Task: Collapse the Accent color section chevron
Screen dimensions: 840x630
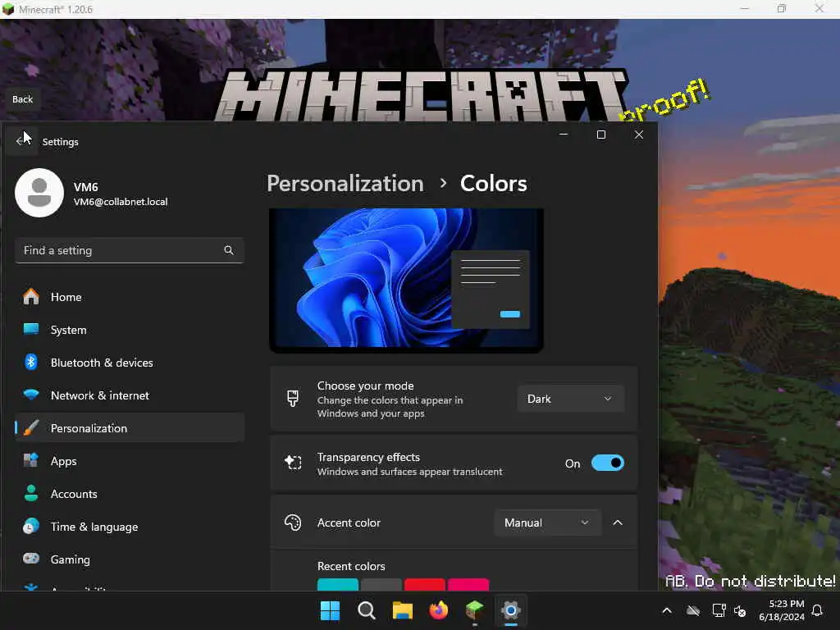Action: click(618, 523)
